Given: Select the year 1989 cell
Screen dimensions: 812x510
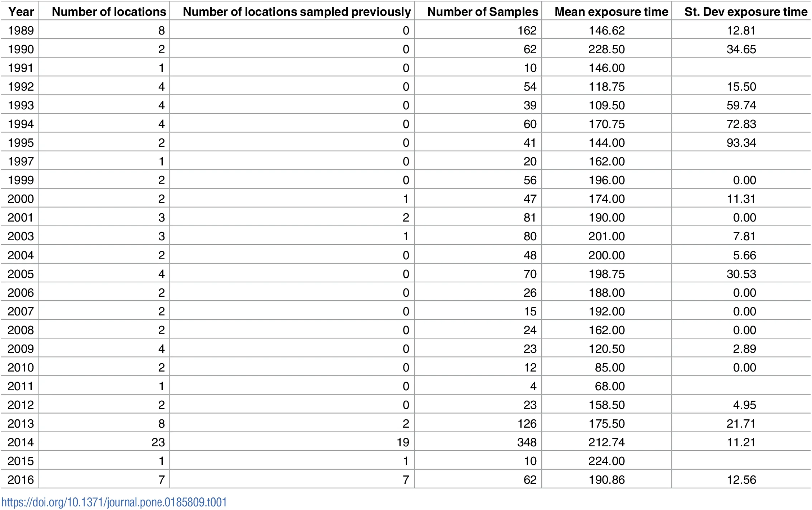Looking at the screenshot, I should pos(21,31).
